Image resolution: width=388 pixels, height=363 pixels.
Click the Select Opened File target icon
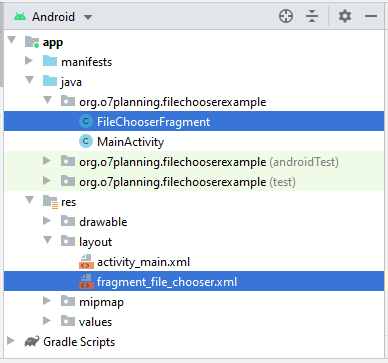[x=286, y=16]
